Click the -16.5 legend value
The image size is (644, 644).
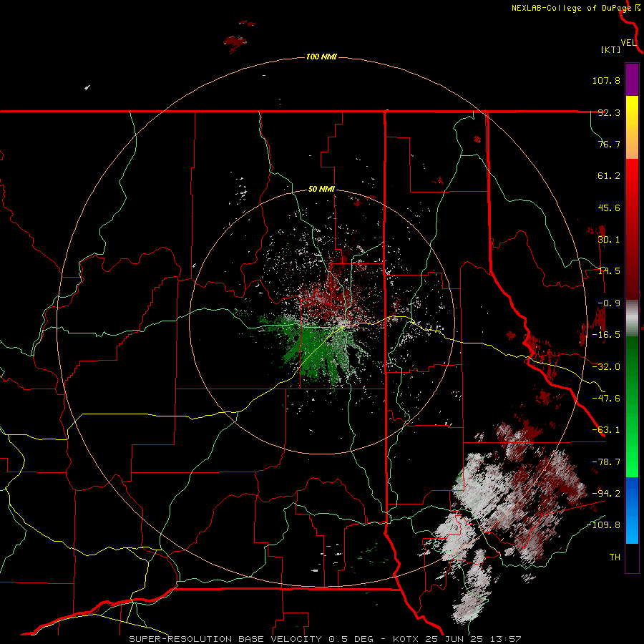606,335
